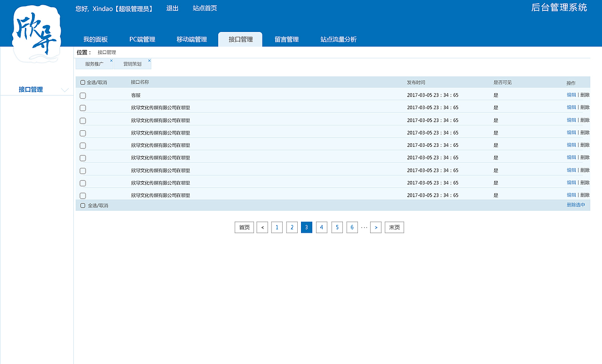Delete the 客服 row with 删除
Viewport: 602px width, 364px height.
coord(585,95)
